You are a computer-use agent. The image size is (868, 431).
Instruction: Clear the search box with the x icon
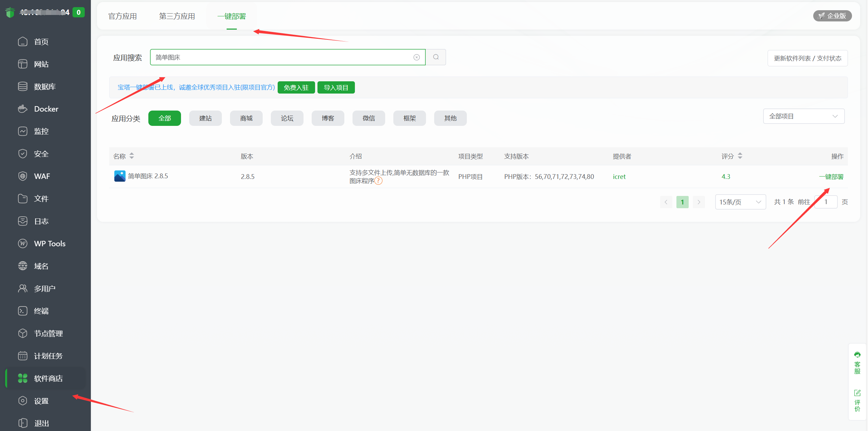tap(416, 57)
